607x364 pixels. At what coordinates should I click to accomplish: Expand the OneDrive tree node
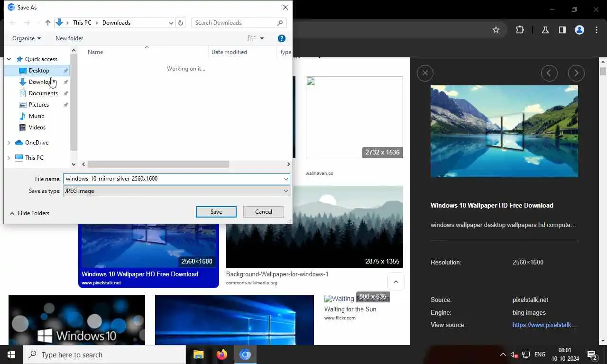tap(9, 143)
